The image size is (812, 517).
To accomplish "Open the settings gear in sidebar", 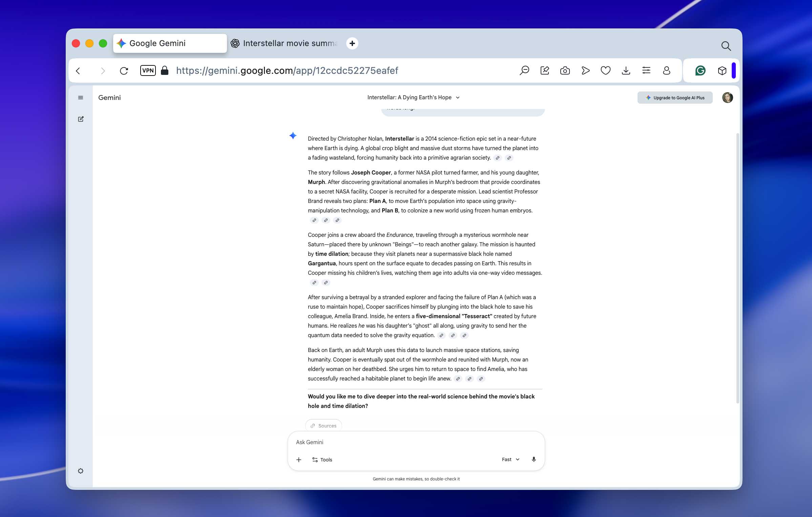I will click(x=81, y=471).
